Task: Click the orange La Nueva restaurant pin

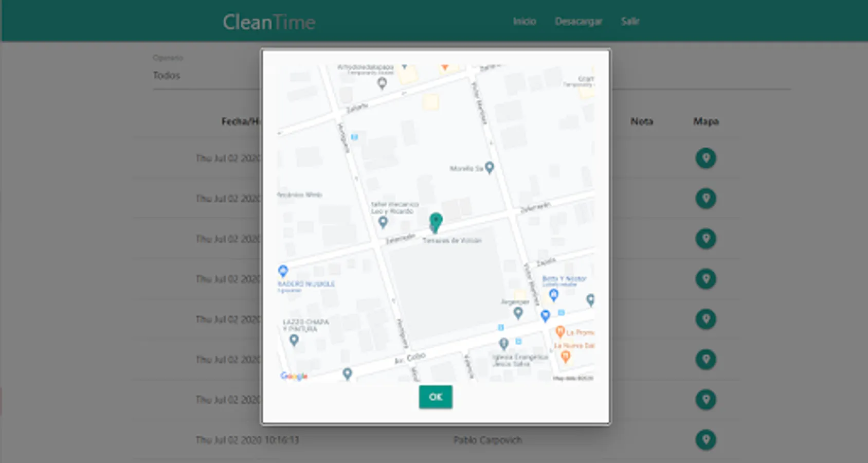Action: click(566, 356)
